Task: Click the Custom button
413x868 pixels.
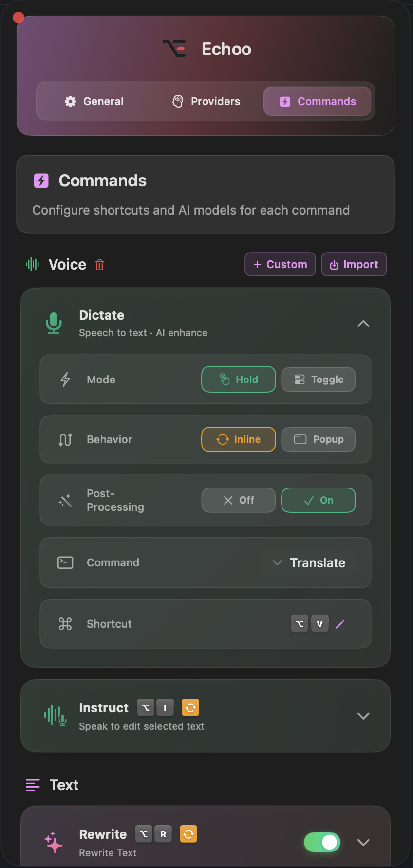Action: tap(280, 264)
